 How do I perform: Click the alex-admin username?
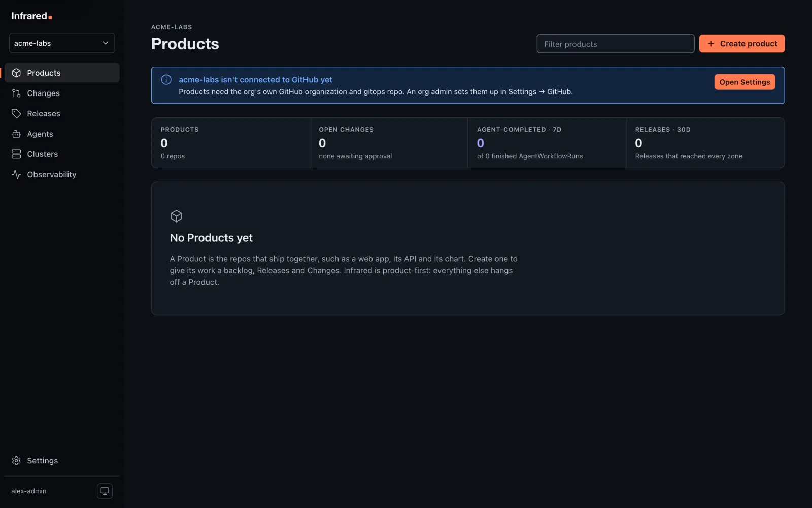pyautogui.click(x=29, y=491)
